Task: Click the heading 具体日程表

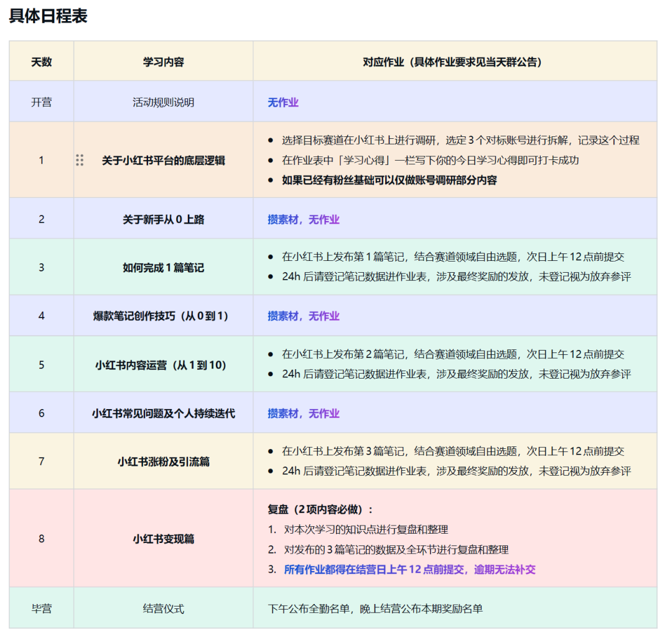Action: click(48, 16)
